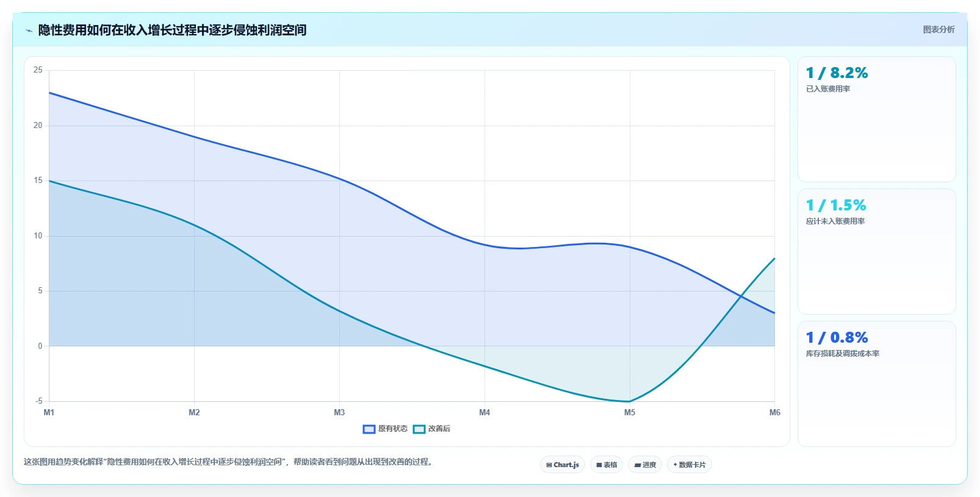Click the y-axis value 15

(38, 181)
